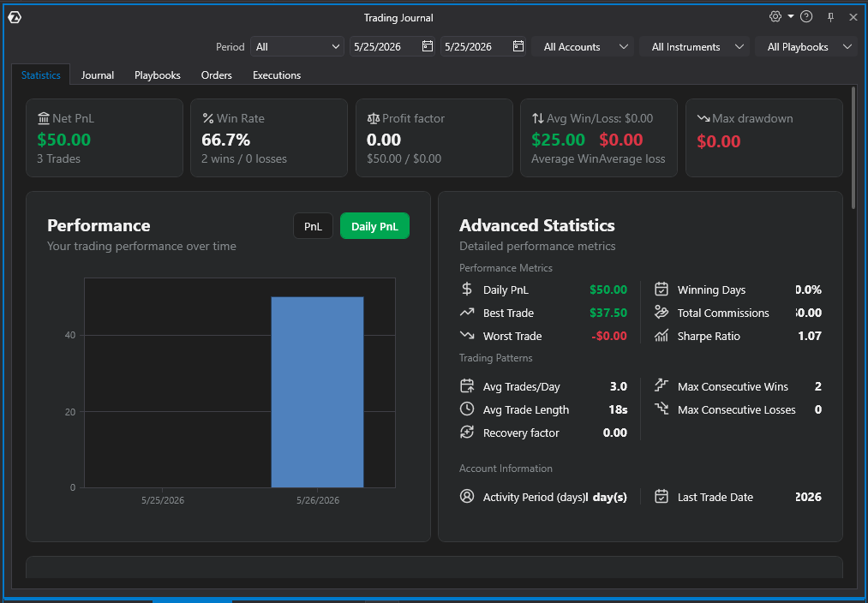Image resolution: width=868 pixels, height=603 pixels.
Task: Click the 3.0 Avg Trades/Day value
Action: 619,386
